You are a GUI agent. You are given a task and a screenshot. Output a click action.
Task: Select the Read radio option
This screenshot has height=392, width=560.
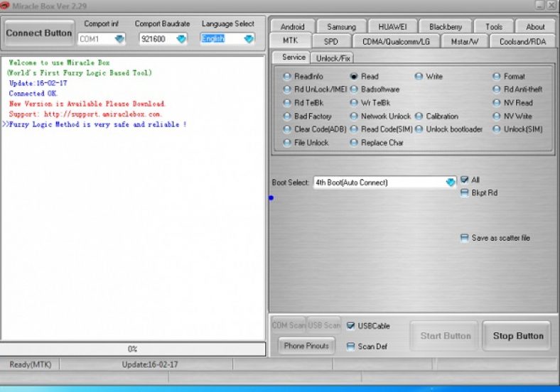click(x=364, y=77)
